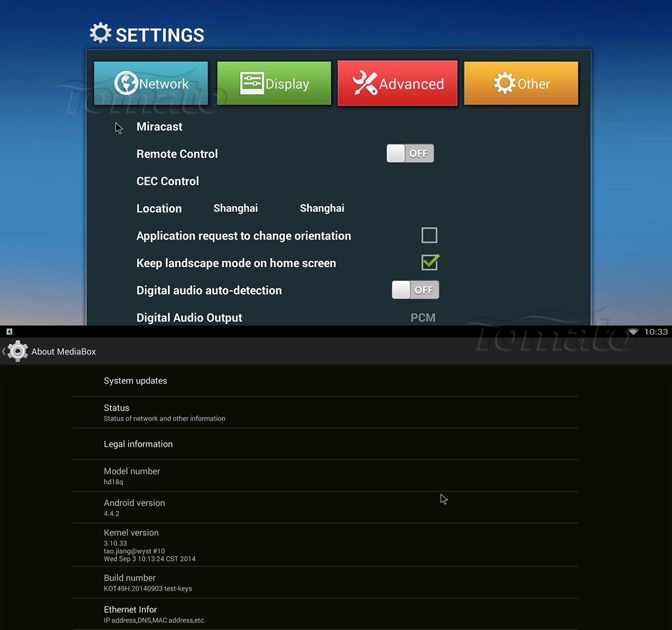Click the sliders icon on Display tab
Viewport: 672px width, 630px height.
(252, 83)
